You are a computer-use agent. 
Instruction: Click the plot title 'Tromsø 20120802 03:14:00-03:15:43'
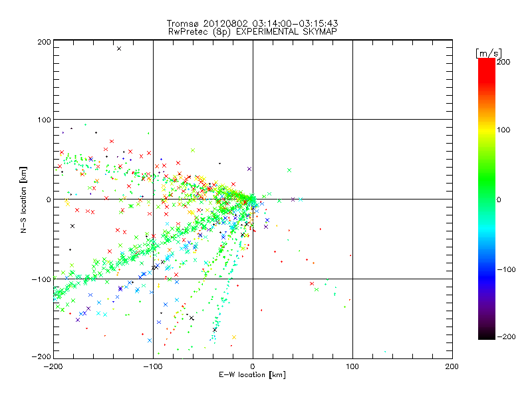click(x=252, y=23)
